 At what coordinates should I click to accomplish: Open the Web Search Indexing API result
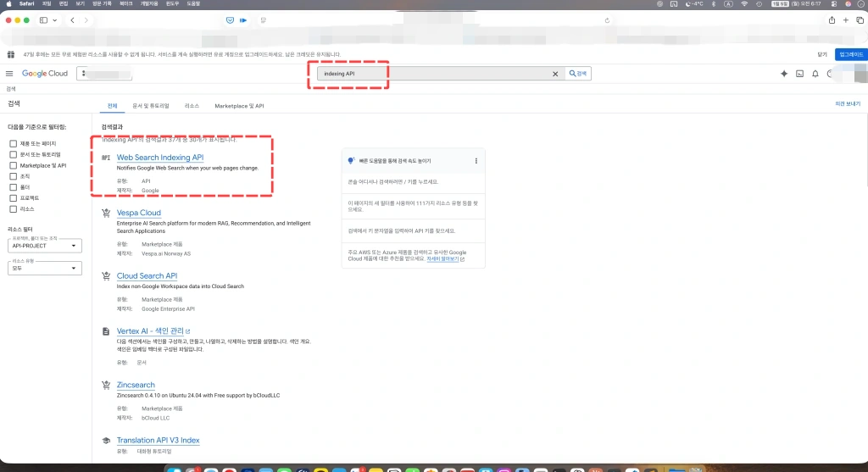pos(160,158)
